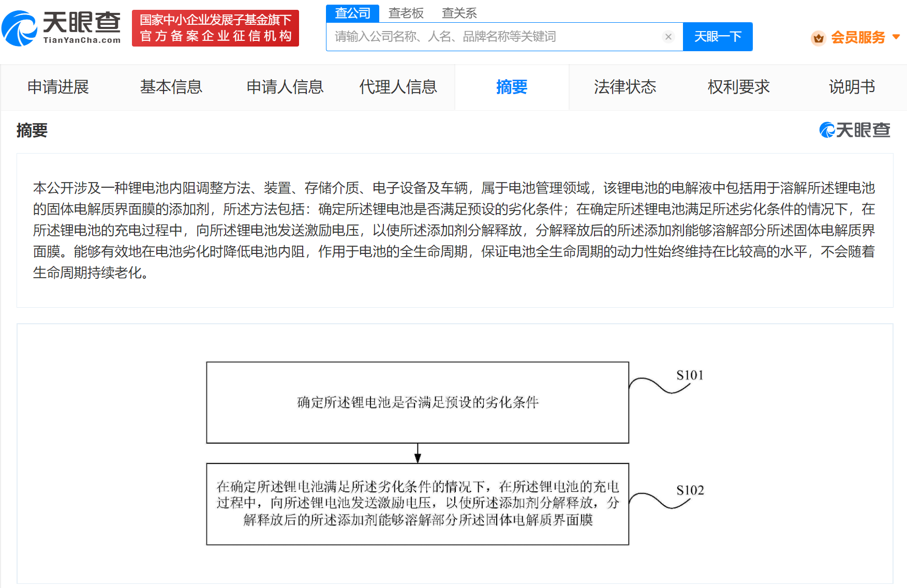
Task: Switch to the 查关系 search tab
Action: pyautogui.click(x=458, y=13)
